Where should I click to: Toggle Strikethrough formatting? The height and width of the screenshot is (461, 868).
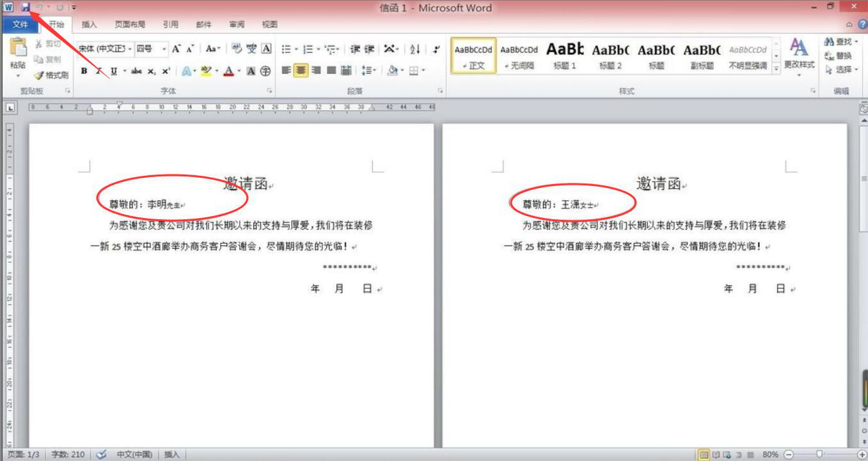pyautogui.click(x=136, y=71)
